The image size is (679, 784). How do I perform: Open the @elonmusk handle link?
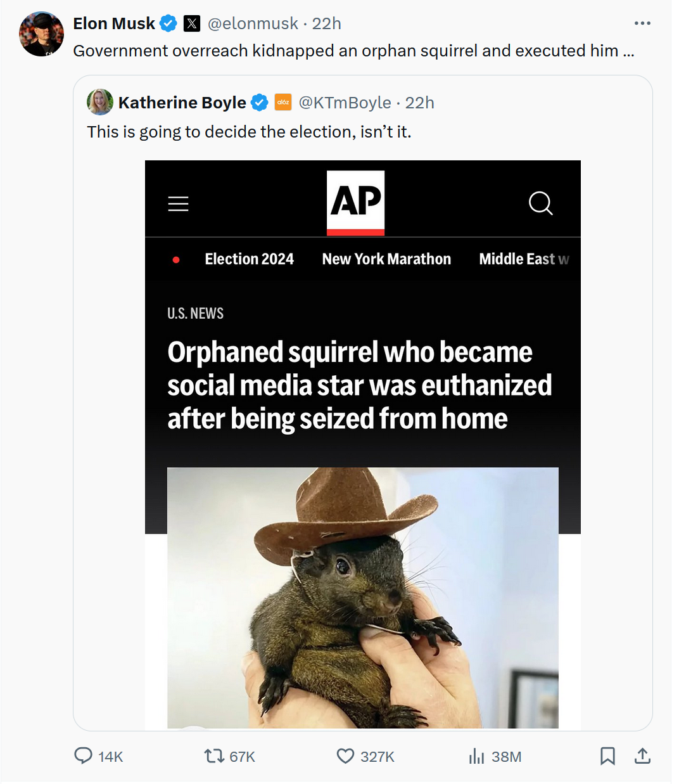pyautogui.click(x=253, y=23)
